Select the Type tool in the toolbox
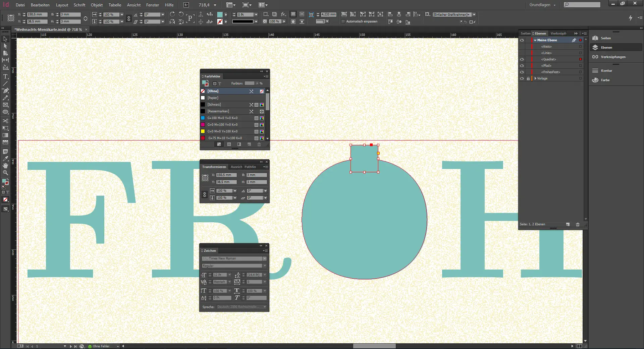 pyautogui.click(x=5, y=76)
